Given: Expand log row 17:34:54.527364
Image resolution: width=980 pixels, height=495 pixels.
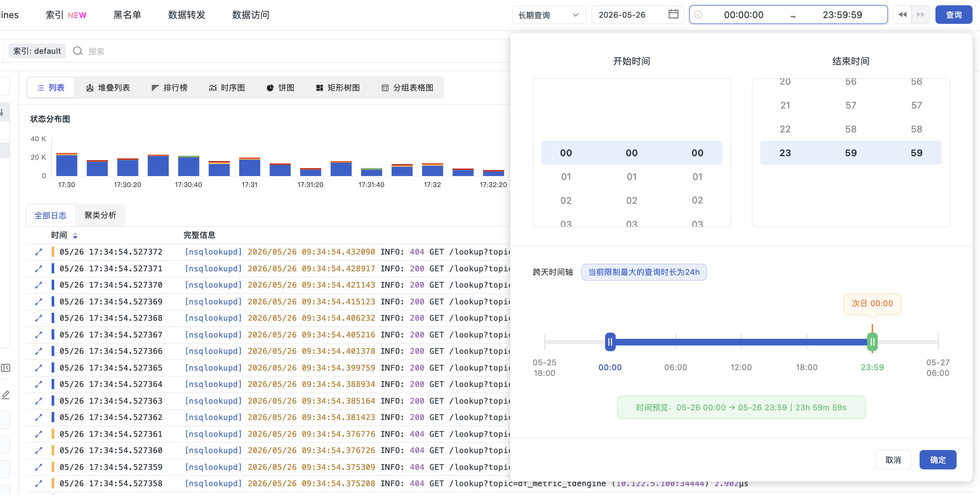Looking at the screenshot, I should pyautogui.click(x=39, y=384).
